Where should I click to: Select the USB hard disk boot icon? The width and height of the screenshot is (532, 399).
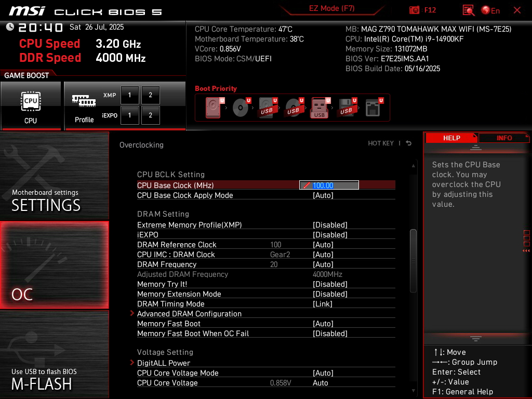coord(268,108)
